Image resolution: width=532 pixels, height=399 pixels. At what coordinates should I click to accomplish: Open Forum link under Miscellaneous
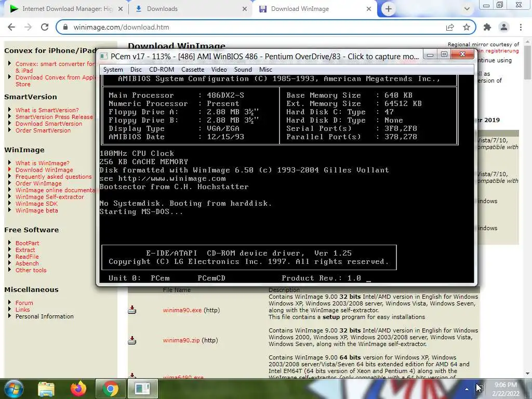(24, 303)
